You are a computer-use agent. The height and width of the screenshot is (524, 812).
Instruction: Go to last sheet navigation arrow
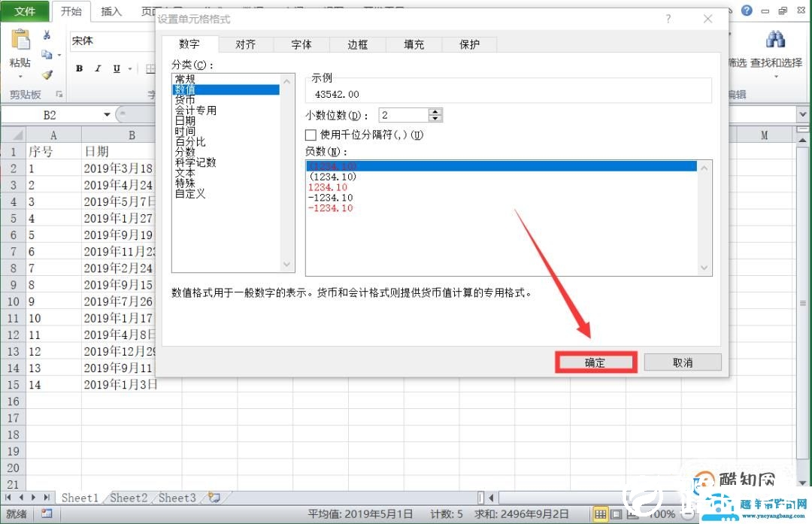47,498
